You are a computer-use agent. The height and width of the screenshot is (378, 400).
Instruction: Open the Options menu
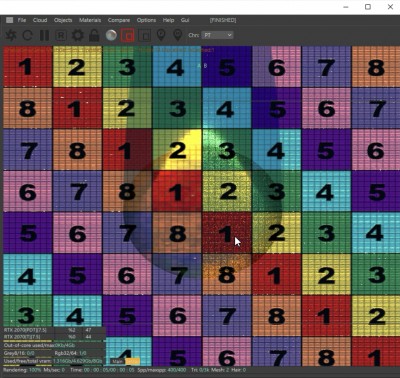point(146,20)
